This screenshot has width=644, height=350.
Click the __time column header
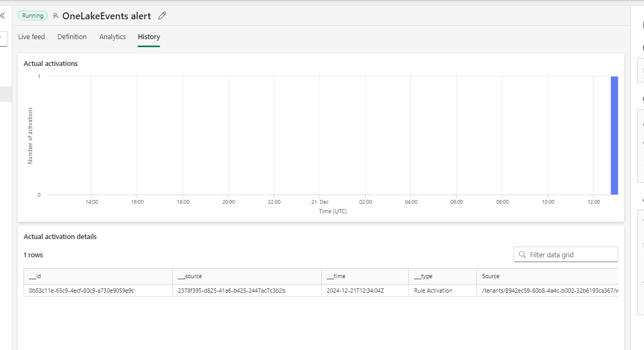coord(365,276)
